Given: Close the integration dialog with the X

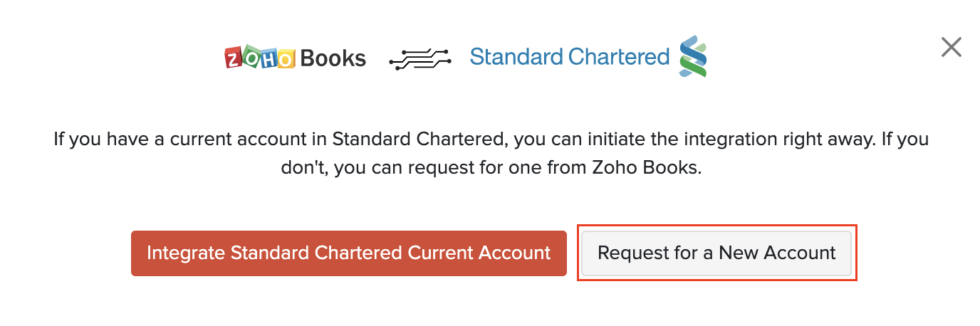Looking at the screenshot, I should [951, 47].
